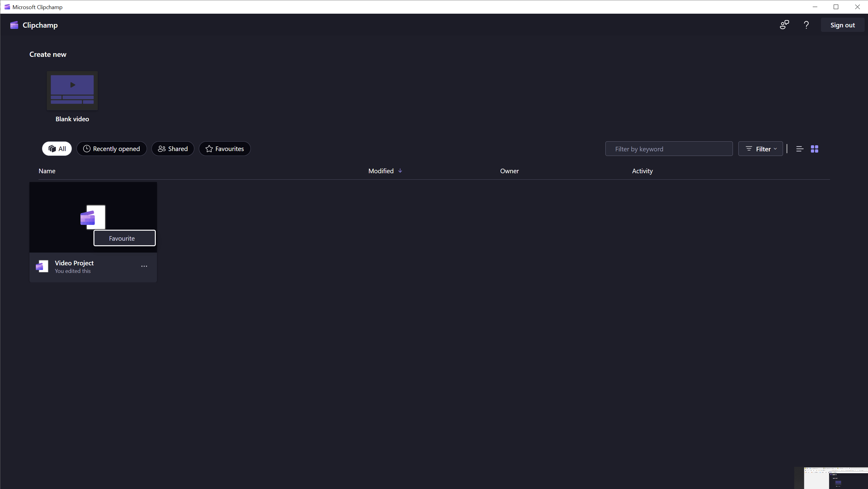
Task: Click the Modified sort arrow
Action: pyautogui.click(x=400, y=170)
